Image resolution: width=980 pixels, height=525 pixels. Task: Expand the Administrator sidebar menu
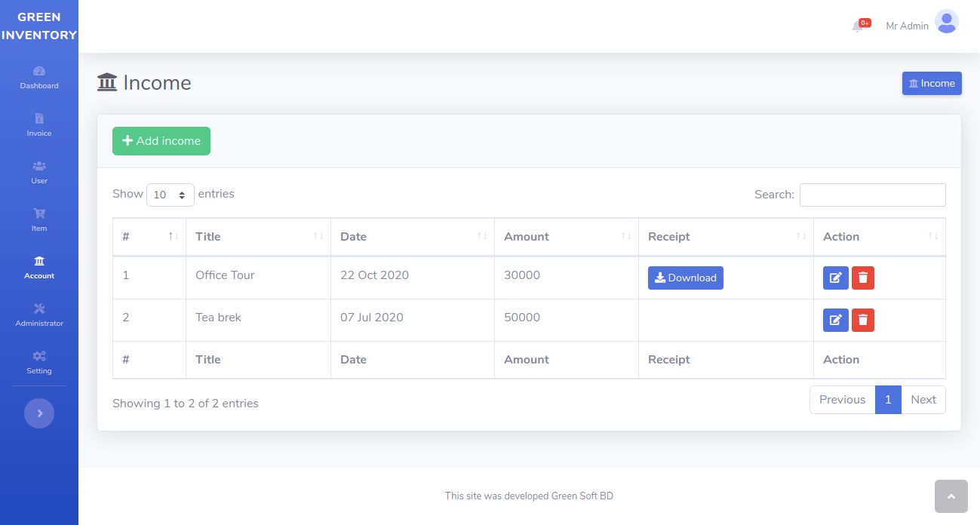(39, 315)
